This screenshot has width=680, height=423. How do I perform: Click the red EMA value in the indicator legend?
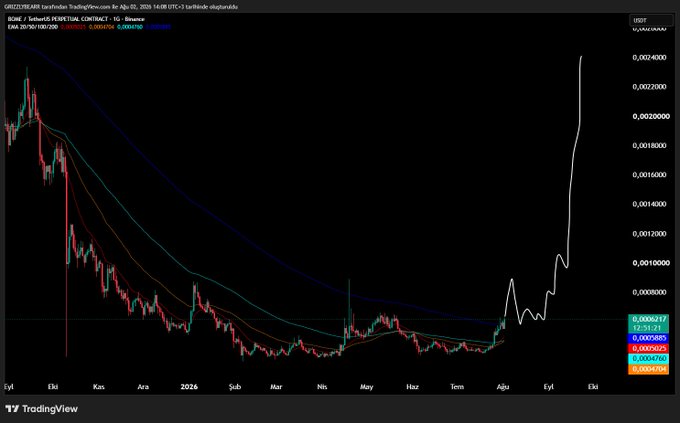point(73,27)
